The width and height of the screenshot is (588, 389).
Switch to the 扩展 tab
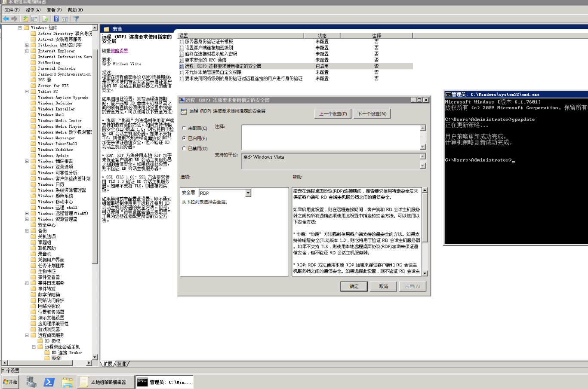(x=107, y=364)
